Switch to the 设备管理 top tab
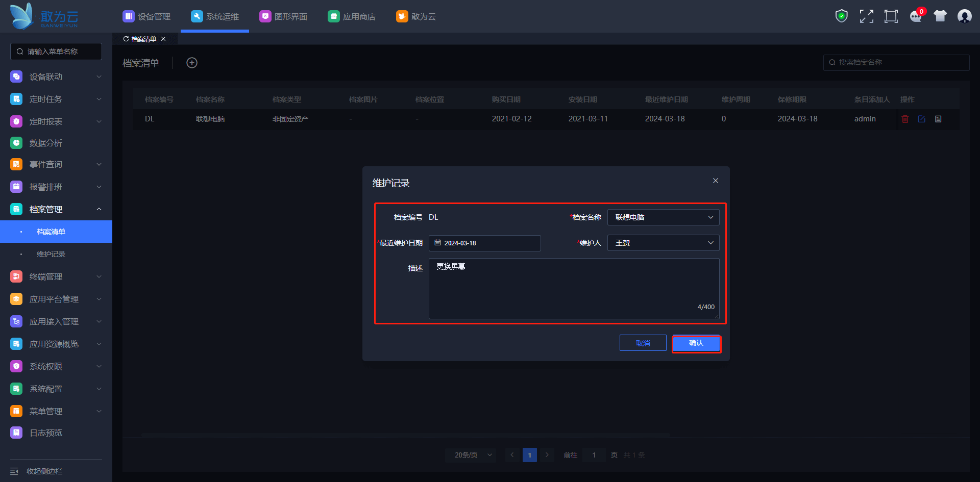This screenshot has width=980, height=482. [146, 16]
